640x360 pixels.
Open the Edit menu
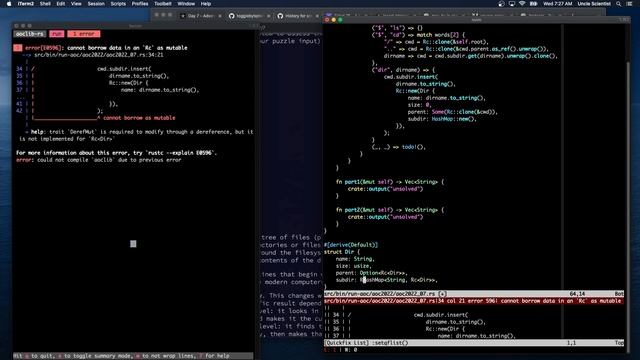(x=61, y=4)
